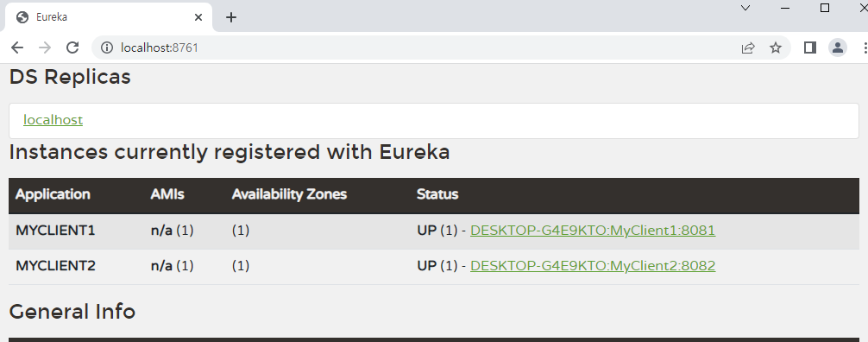868x342 pixels.
Task: Click the Status column header
Action: 437,194
